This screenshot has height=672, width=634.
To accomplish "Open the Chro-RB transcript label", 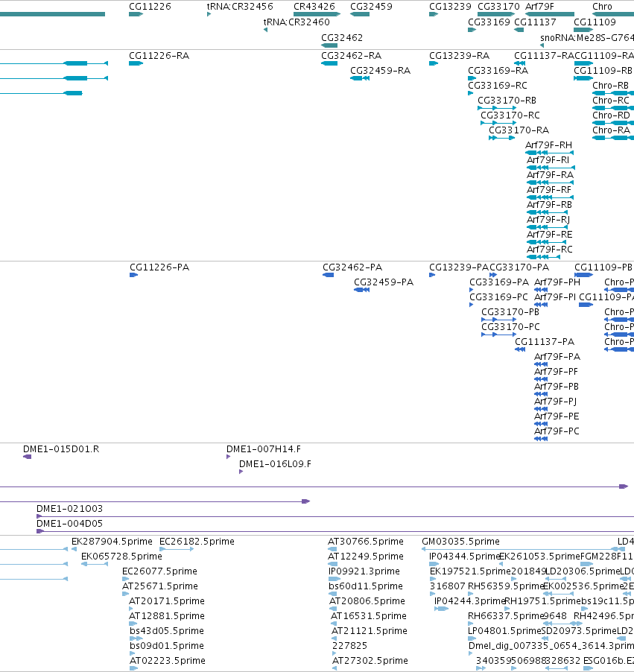I will pyautogui.click(x=610, y=86).
